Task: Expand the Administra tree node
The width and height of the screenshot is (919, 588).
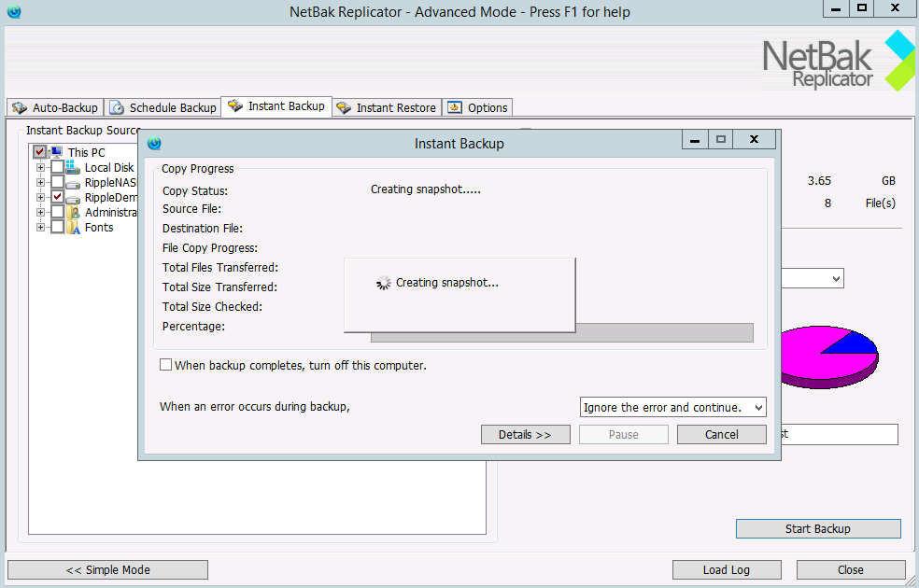Action: pyautogui.click(x=40, y=212)
